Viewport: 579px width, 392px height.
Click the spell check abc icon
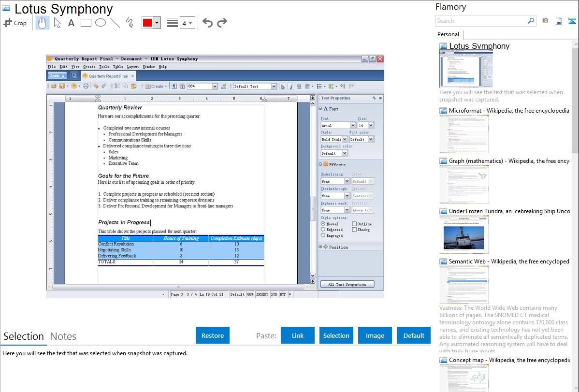click(x=223, y=86)
